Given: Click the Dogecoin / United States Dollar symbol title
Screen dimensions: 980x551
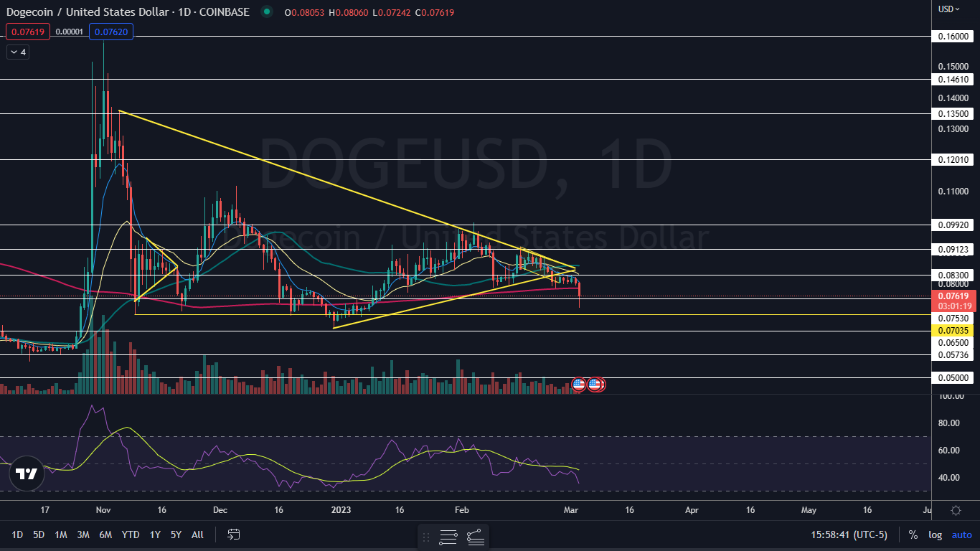Looking at the screenshot, I should [x=87, y=12].
